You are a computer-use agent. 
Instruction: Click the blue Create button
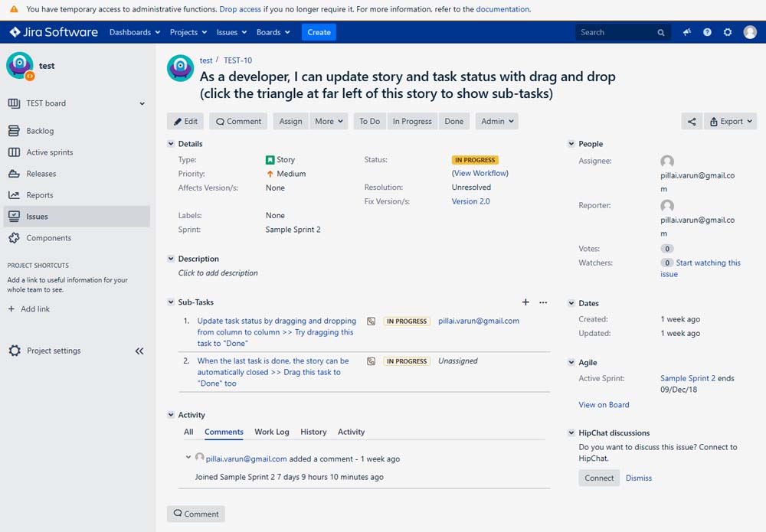pos(319,32)
